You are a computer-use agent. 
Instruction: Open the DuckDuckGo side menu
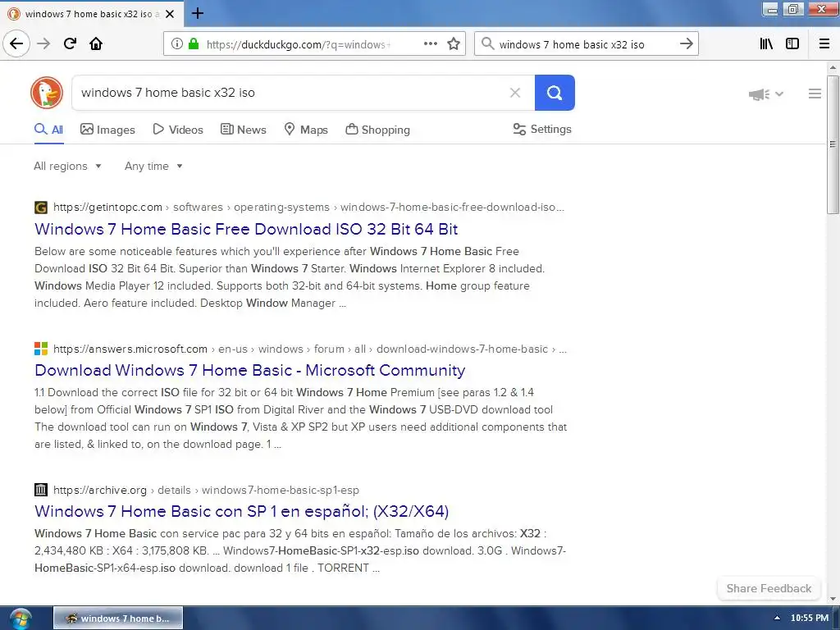pyautogui.click(x=815, y=94)
